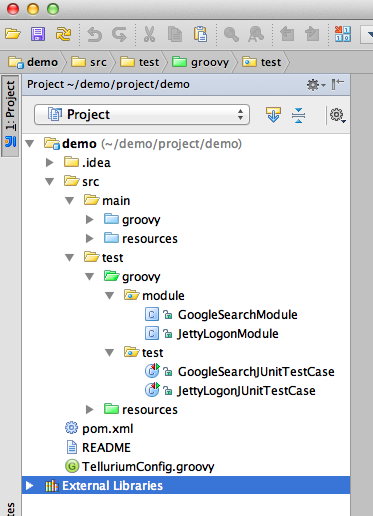Select the JettyLogonJUnitTestCase test class icon
This screenshot has width=373, height=516.
coord(152,390)
